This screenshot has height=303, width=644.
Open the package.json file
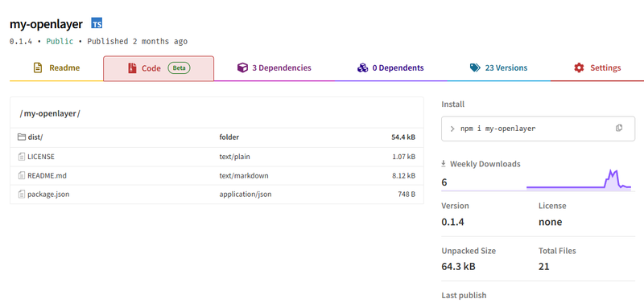tap(48, 194)
